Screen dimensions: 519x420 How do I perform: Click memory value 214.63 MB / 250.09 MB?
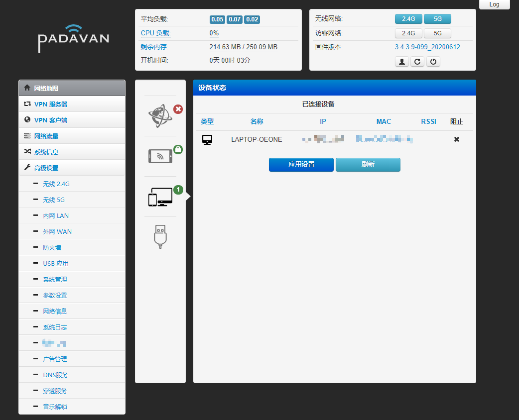point(243,47)
